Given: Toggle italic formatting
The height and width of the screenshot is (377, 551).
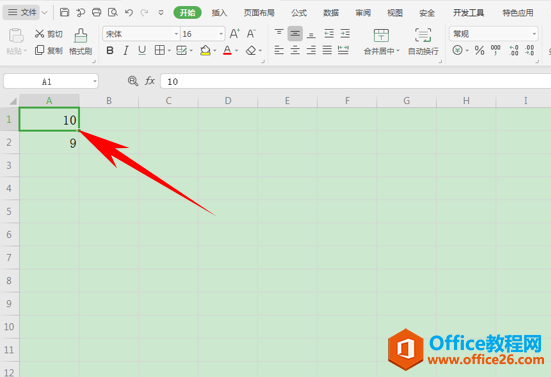Looking at the screenshot, I should 125,51.
